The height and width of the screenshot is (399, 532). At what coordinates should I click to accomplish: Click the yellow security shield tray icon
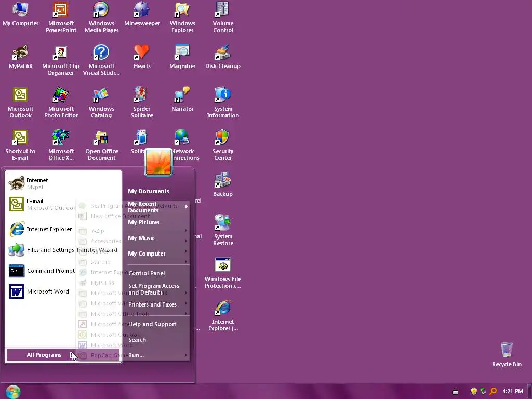[474, 391]
